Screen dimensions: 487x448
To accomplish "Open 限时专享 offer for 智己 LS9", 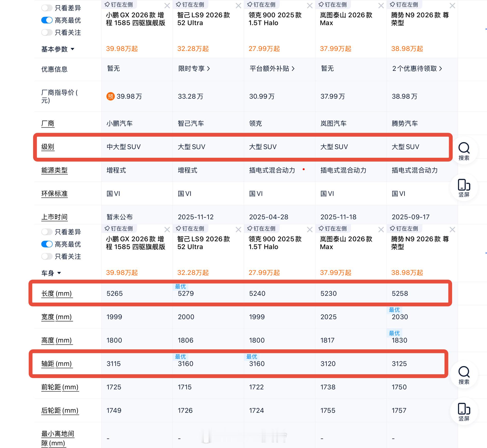I will [x=194, y=69].
